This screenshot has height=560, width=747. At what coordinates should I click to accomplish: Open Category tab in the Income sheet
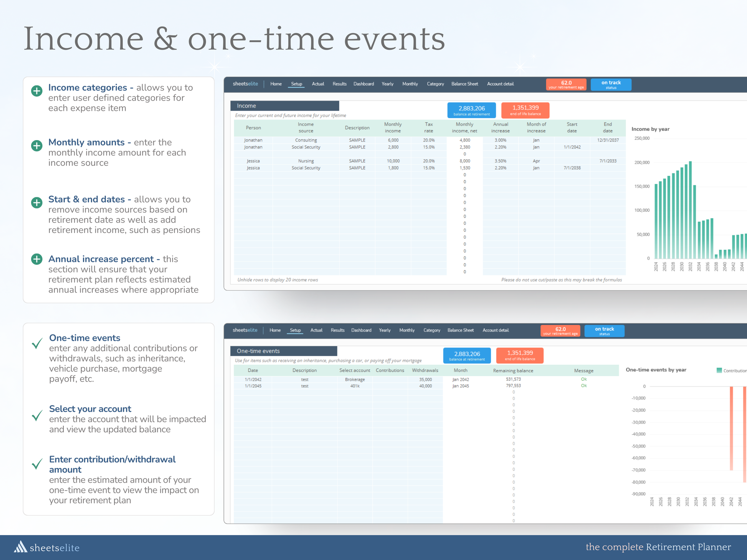pyautogui.click(x=435, y=84)
